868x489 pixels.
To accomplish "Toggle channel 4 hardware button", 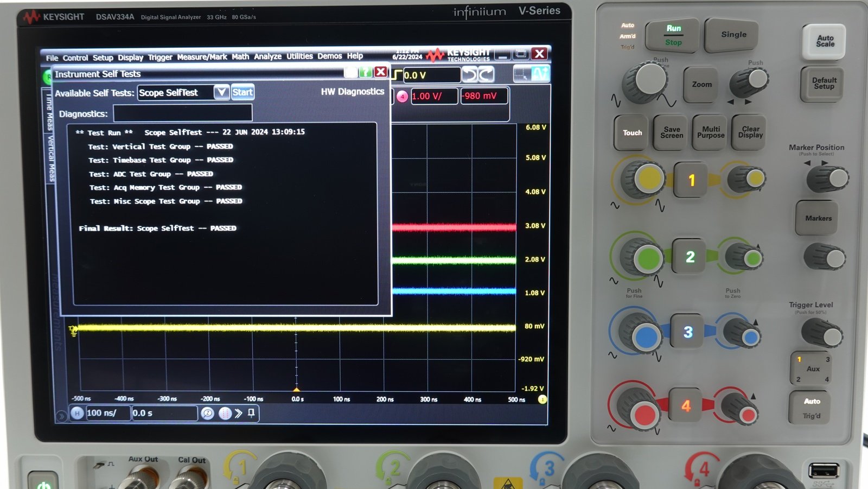I will point(686,405).
